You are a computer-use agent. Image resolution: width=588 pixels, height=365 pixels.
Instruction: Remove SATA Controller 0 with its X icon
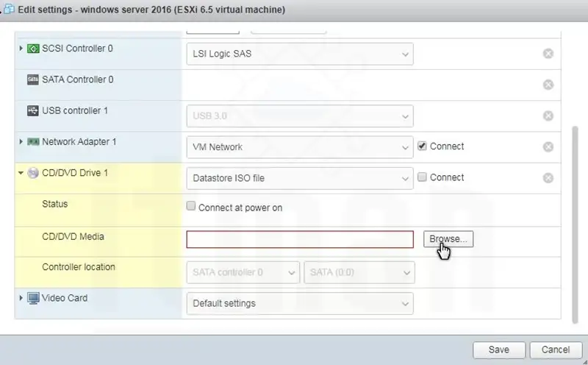[x=548, y=85]
